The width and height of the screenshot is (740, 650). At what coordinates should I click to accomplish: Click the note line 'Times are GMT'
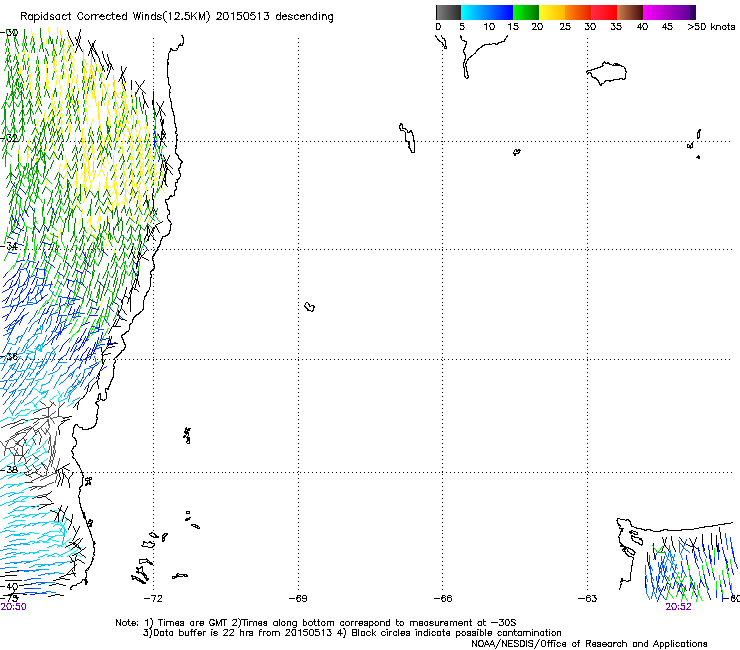193,623
